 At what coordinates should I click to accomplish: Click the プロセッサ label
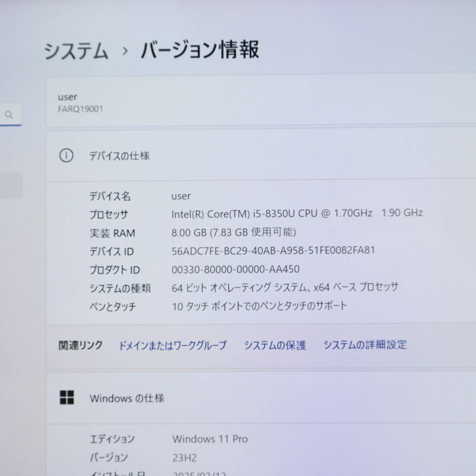[109, 215]
